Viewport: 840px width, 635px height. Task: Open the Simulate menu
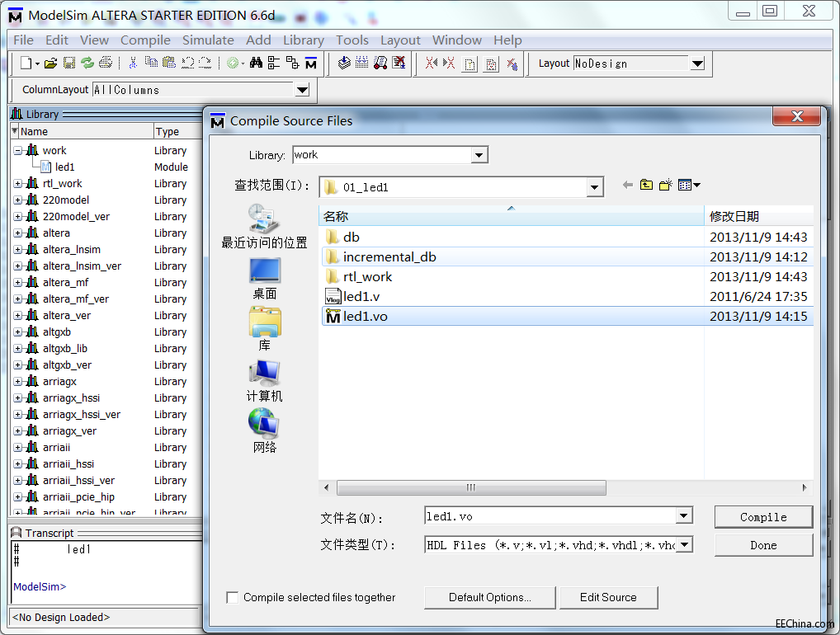point(208,40)
